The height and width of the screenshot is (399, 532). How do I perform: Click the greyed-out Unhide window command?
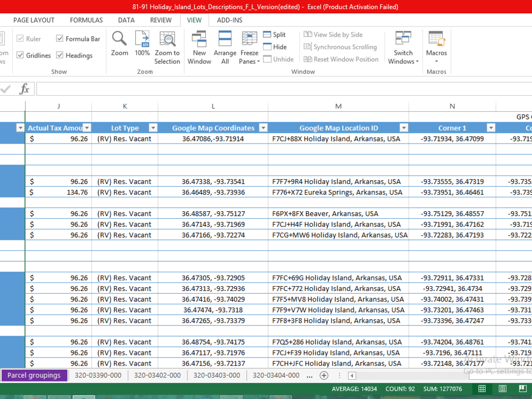[x=279, y=59]
